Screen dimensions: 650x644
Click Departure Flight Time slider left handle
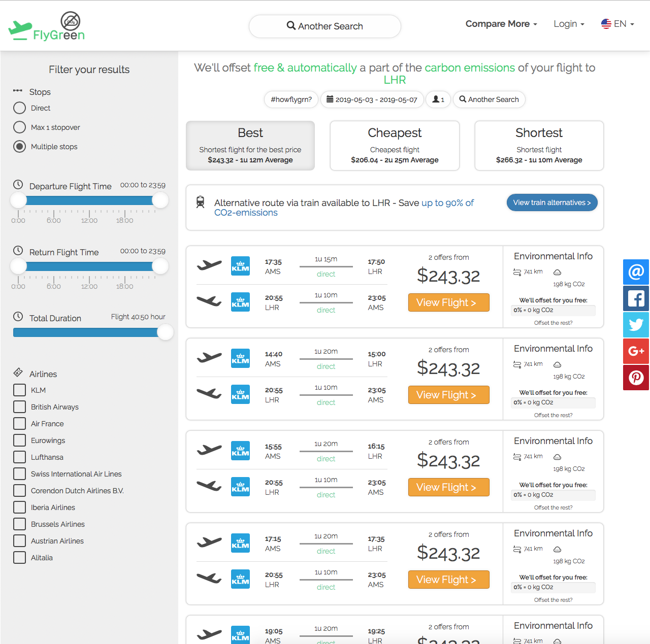[18, 200]
